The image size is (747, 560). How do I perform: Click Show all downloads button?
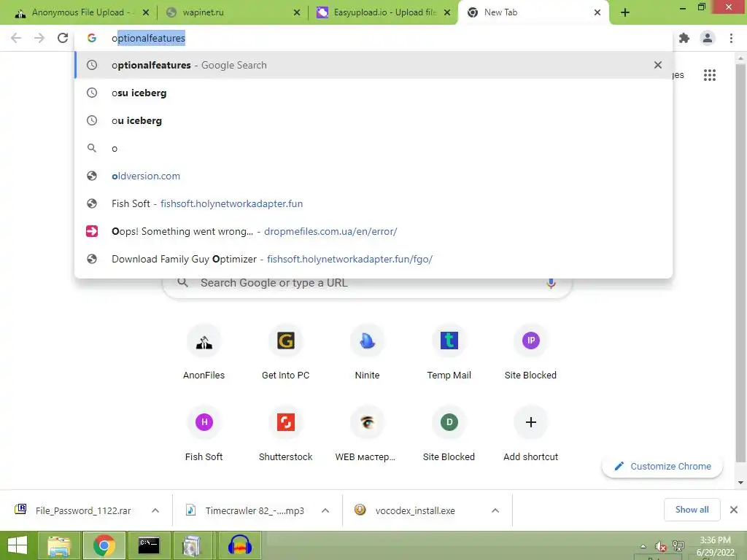click(x=692, y=510)
